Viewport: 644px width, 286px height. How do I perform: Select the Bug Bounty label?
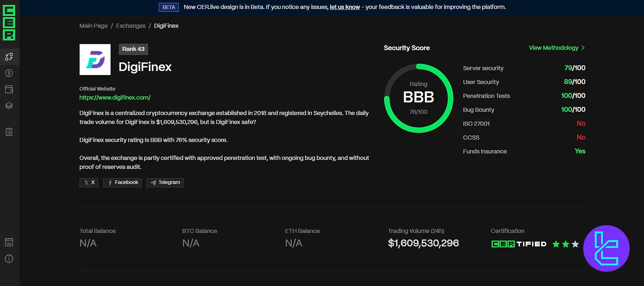(x=479, y=110)
